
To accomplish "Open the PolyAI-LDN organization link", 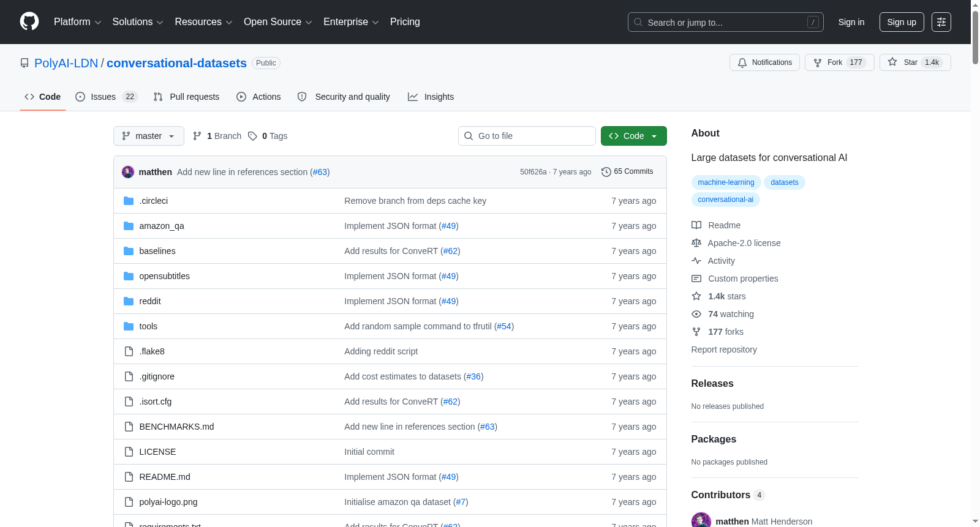I will [66, 63].
